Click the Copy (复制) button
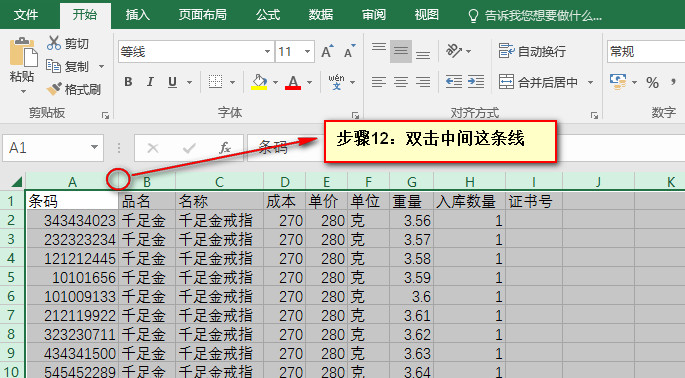This screenshot has width=685, height=378. point(68,66)
